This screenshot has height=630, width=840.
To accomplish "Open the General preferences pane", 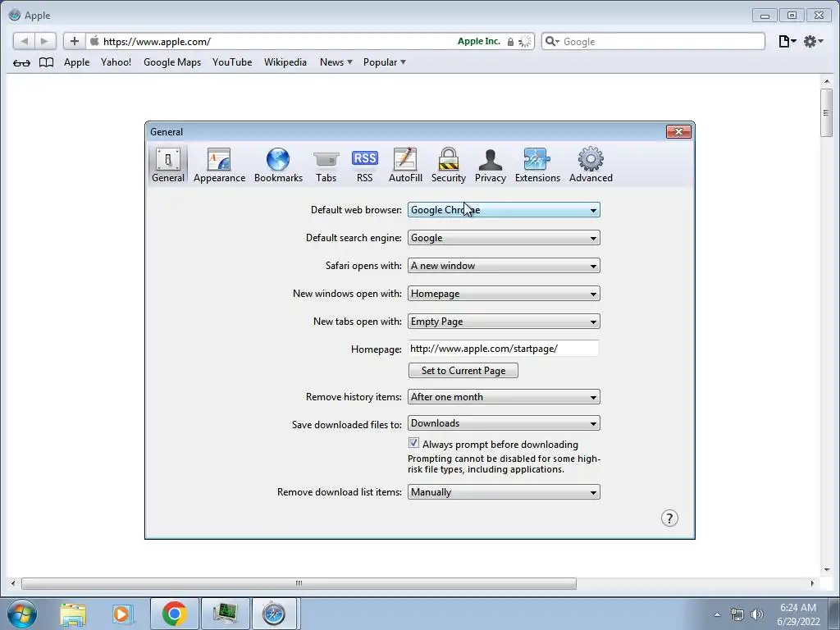I will 167,164.
